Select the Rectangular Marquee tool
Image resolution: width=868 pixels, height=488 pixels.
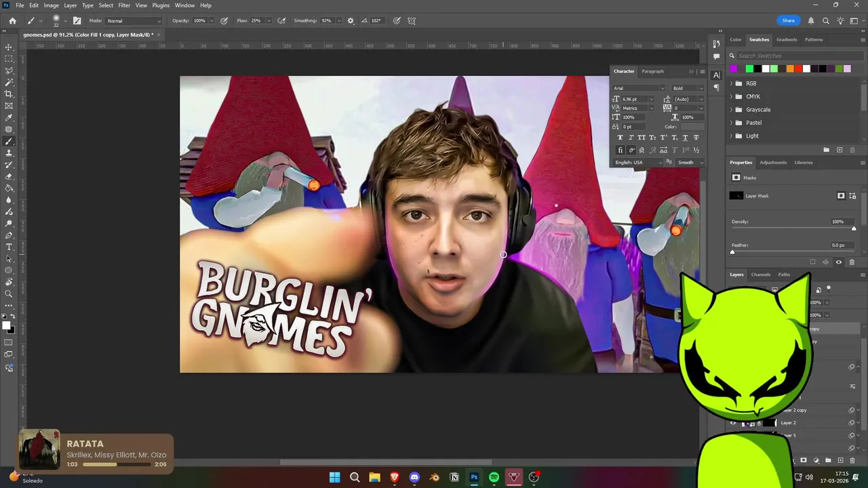(9, 59)
